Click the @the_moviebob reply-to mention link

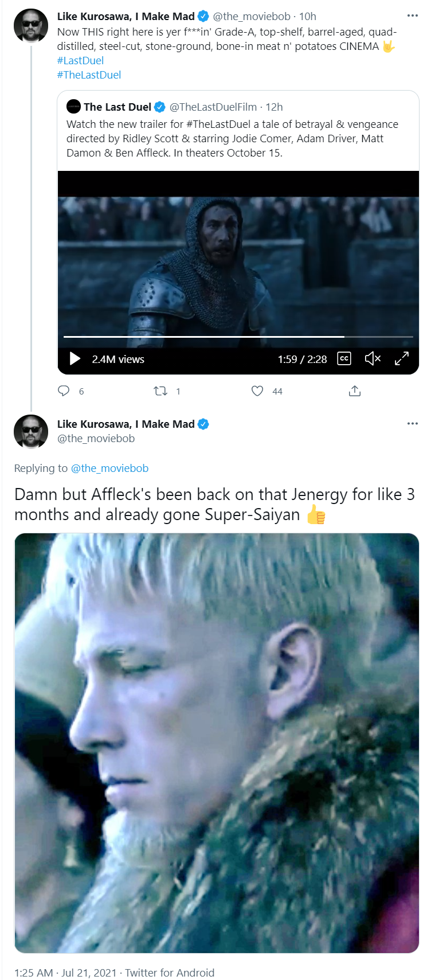click(109, 468)
